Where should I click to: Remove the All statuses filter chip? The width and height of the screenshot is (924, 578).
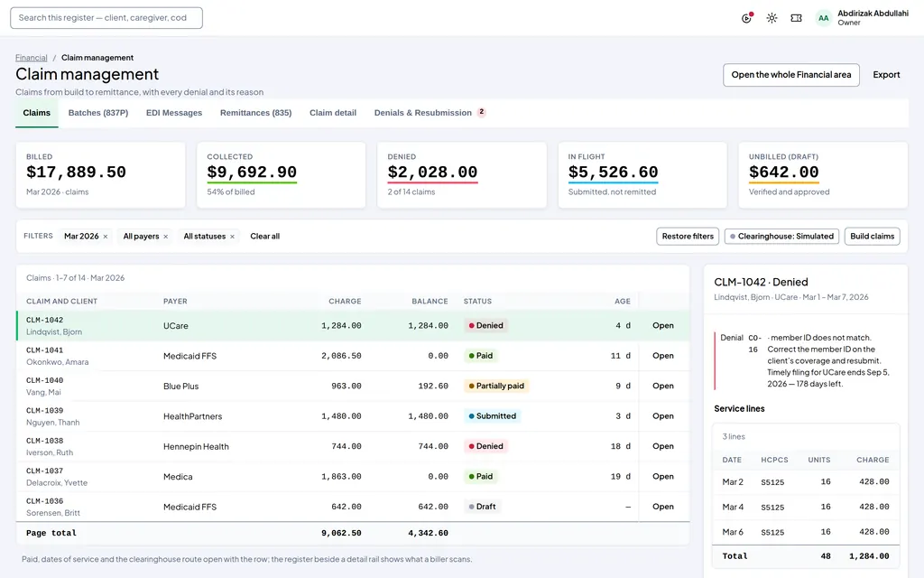[232, 237]
